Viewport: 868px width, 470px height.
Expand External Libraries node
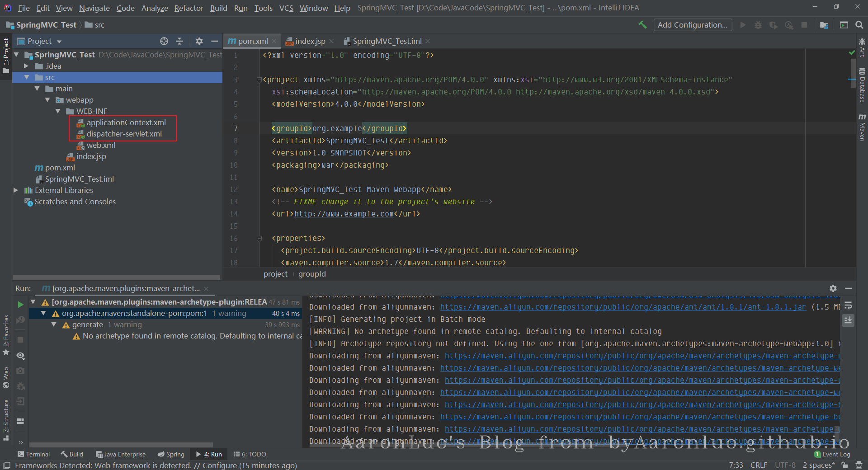pyautogui.click(x=16, y=190)
